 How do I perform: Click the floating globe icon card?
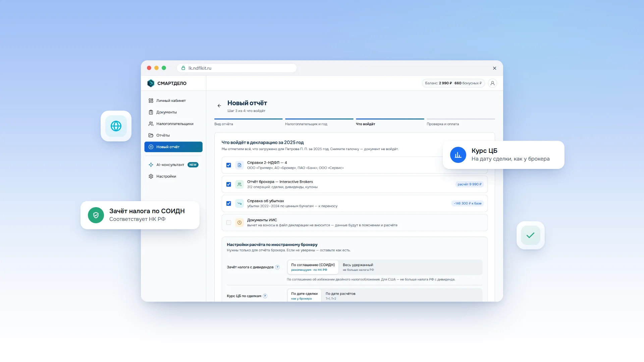point(116,126)
